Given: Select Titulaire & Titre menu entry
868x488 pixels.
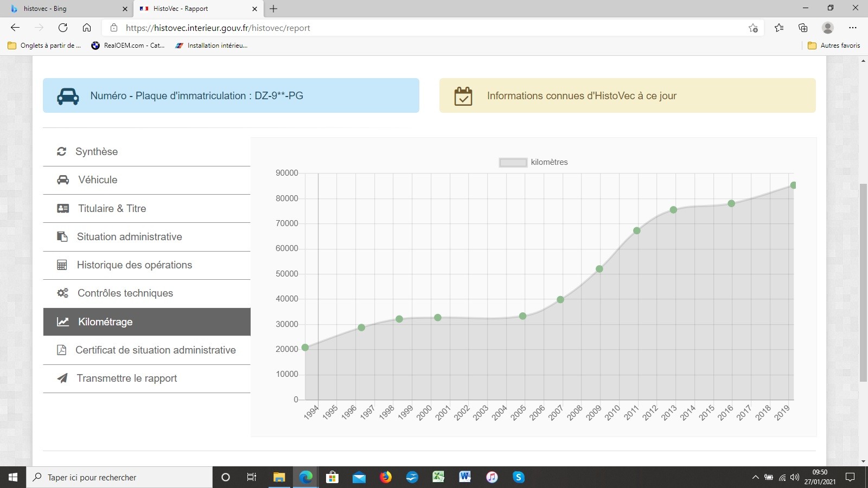Looking at the screenshot, I should click(146, 208).
